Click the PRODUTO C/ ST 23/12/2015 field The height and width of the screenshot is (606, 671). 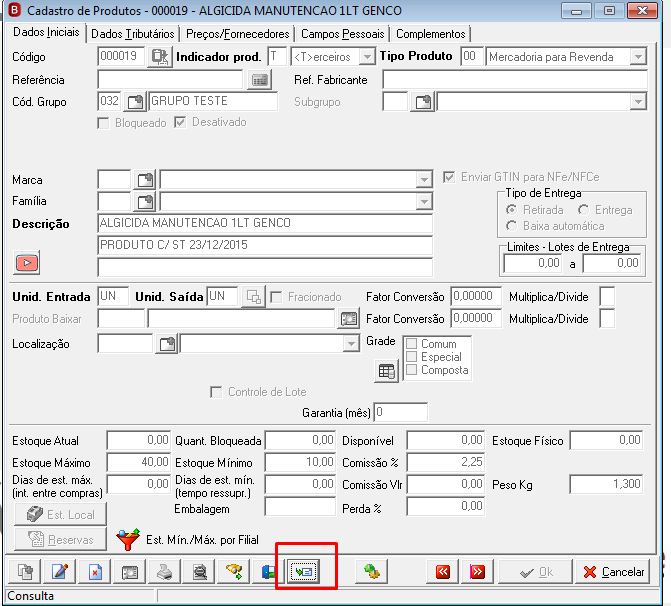265,245
